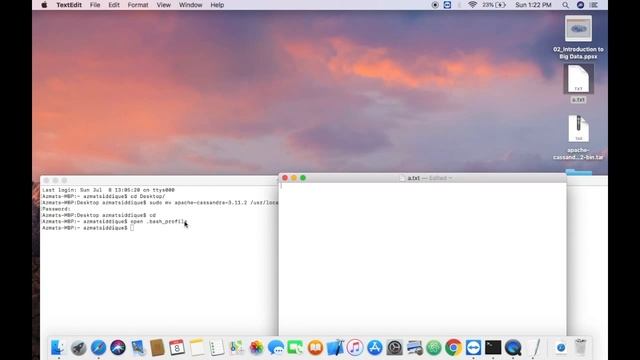Open the View menu
The width and height of the screenshot is (640, 360).
click(164, 5)
